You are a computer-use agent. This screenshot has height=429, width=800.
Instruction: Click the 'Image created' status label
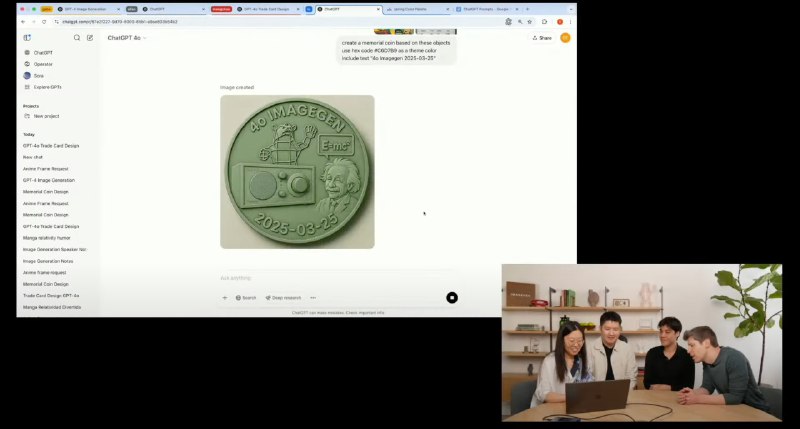coord(237,87)
